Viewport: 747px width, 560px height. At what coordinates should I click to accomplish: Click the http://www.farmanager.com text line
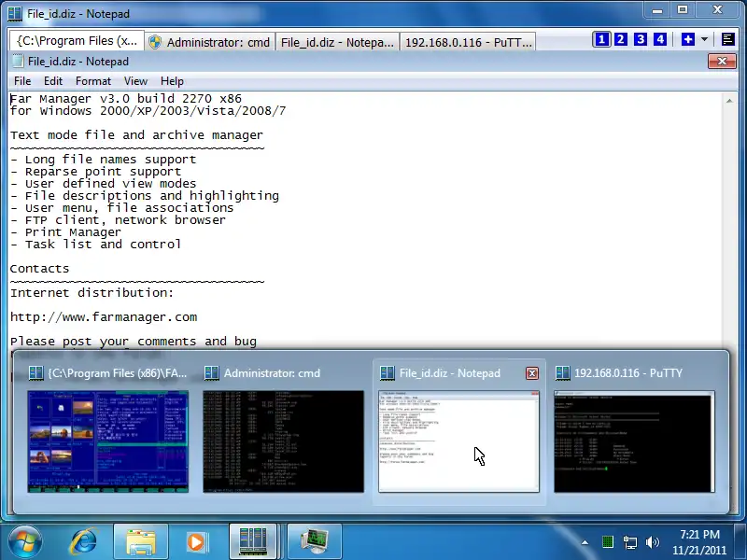pyautogui.click(x=104, y=317)
